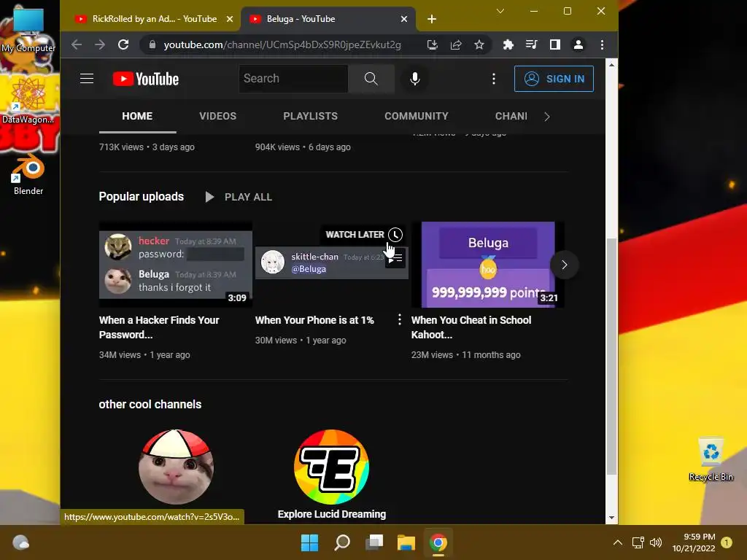Open the partially visible CHANNELS tab

[511, 116]
